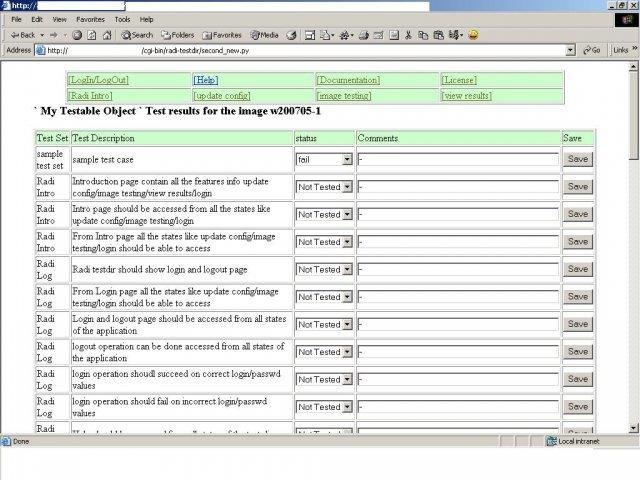Go to the Home page icon
The image size is (640, 480).
coord(106,34)
